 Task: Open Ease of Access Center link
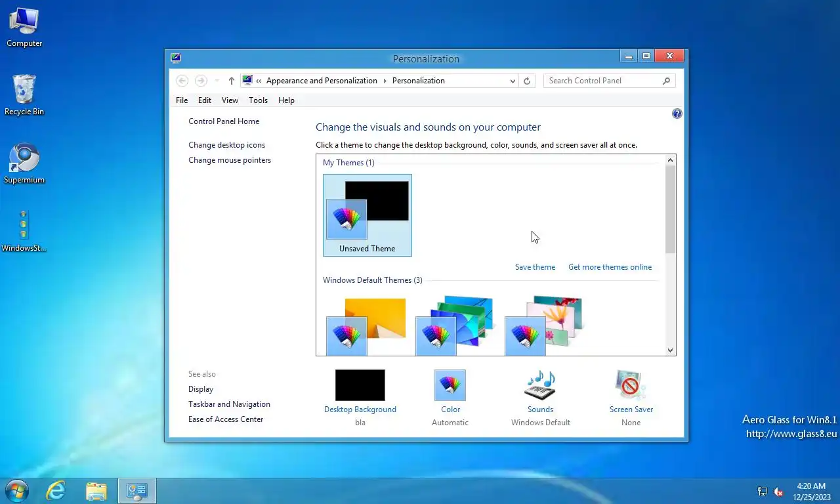[226, 419]
